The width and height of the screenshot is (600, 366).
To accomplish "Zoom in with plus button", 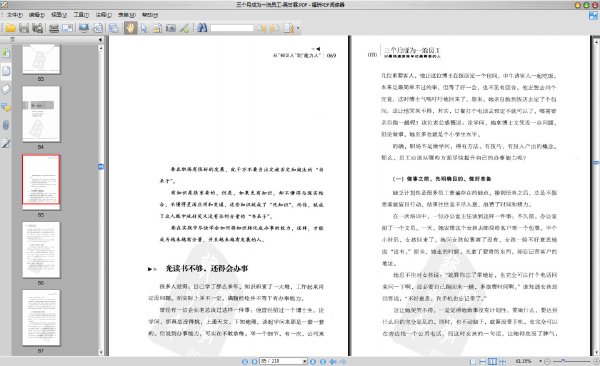I will click(x=596, y=361).
